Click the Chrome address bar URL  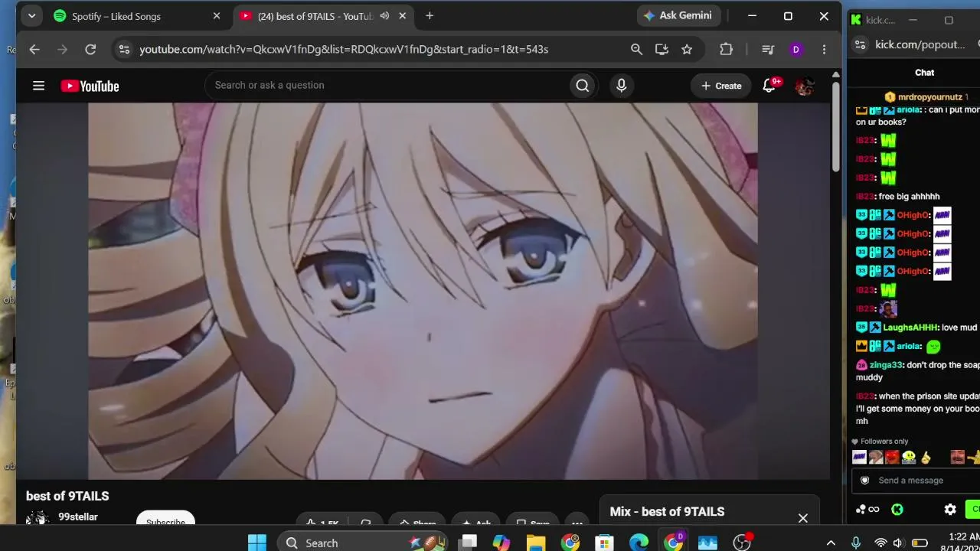pos(344,49)
